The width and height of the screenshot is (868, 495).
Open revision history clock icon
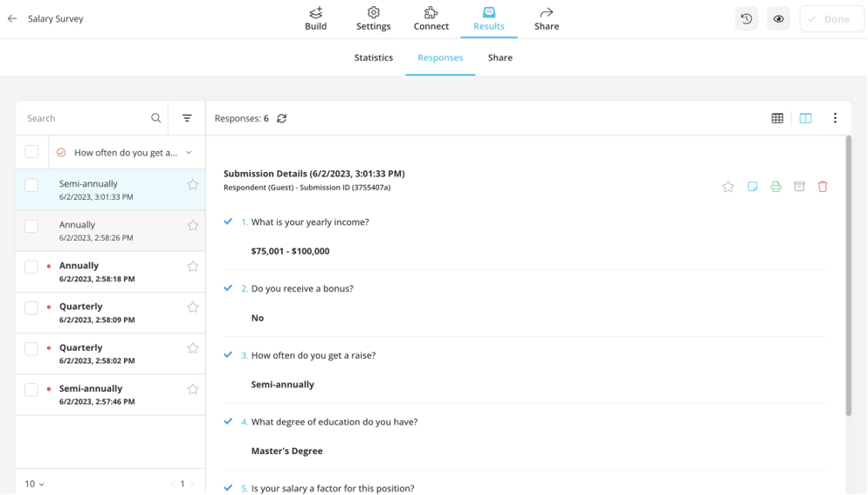point(746,19)
